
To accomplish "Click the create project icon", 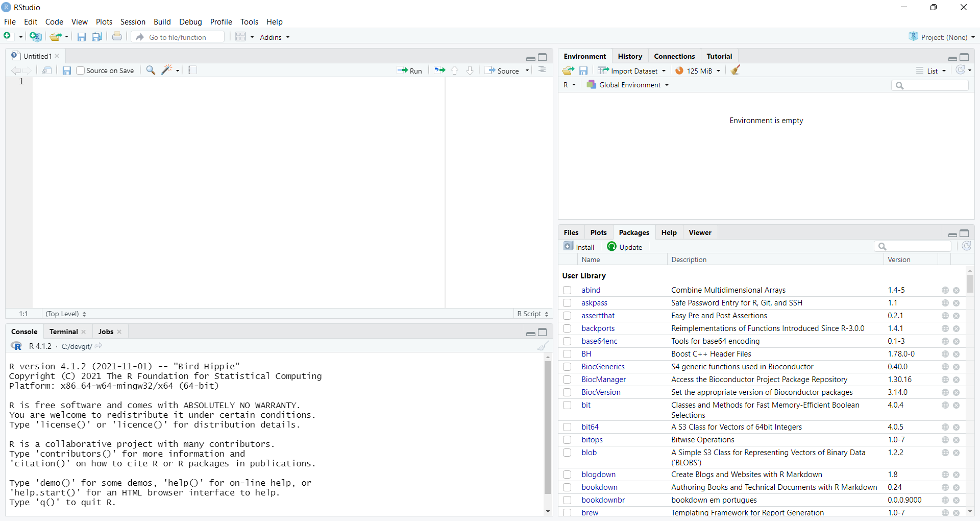I will point(35,37).
